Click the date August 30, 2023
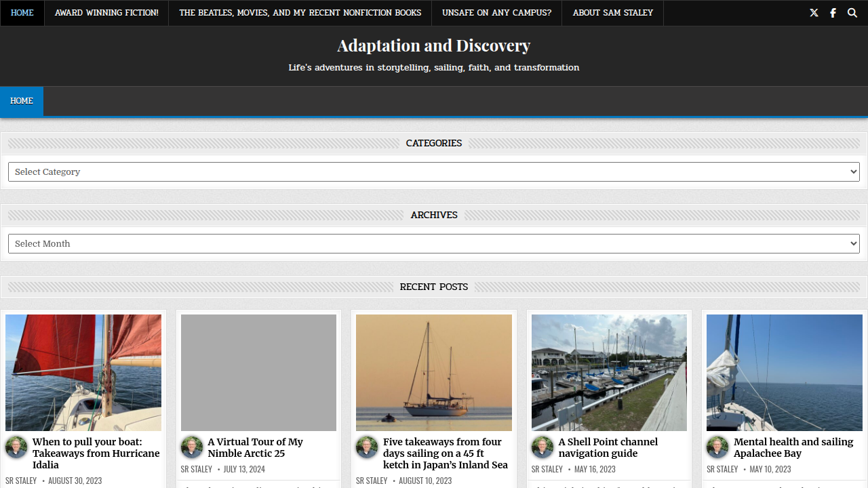 point(75,481)
